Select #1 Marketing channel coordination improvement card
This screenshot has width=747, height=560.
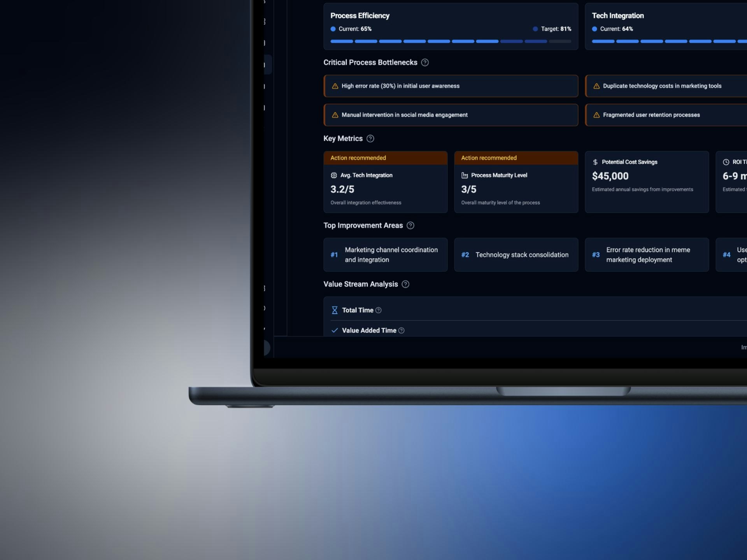click(x=385, y=255)
